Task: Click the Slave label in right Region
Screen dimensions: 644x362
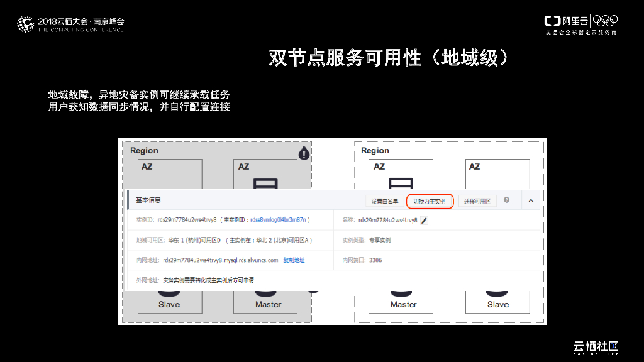Action: pyautogui.click(x=498, y=305)
